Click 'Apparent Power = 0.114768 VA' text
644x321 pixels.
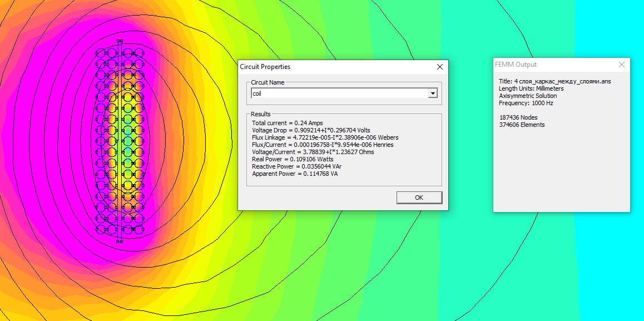(295, 174)
